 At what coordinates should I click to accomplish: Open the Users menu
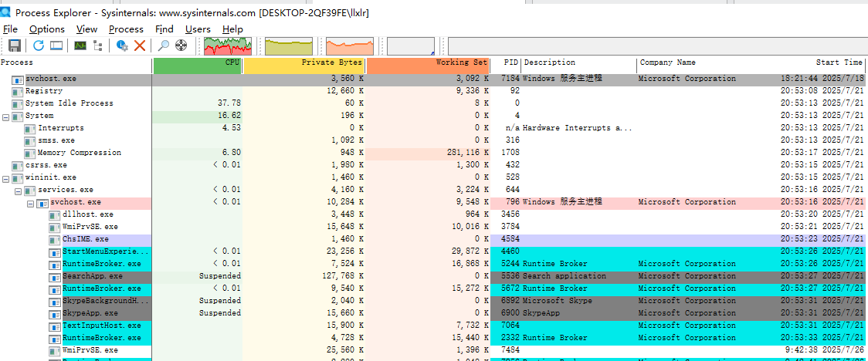pyautogui.click(x=198, y=29)
